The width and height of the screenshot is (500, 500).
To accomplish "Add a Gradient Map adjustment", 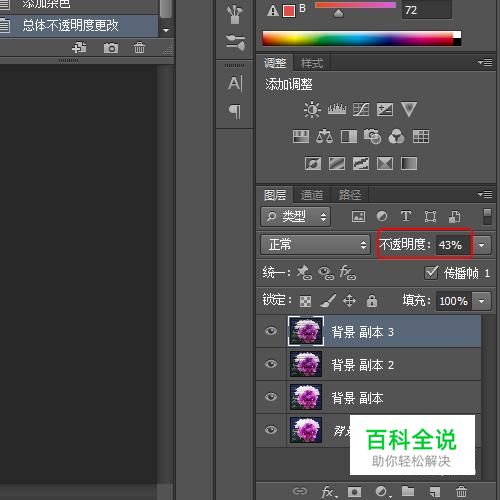I will pyautogui.click(x=409, y=164).
